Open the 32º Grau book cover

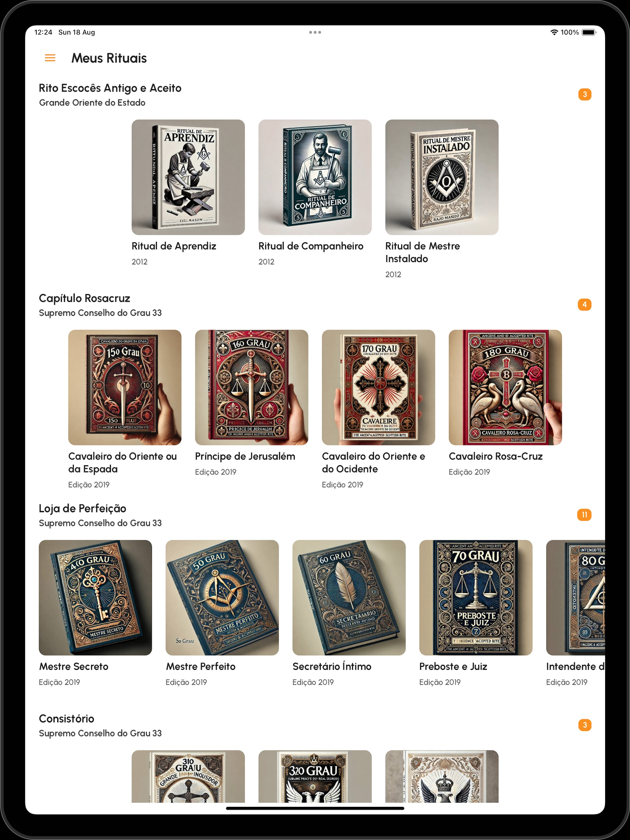tap(315, 776)
